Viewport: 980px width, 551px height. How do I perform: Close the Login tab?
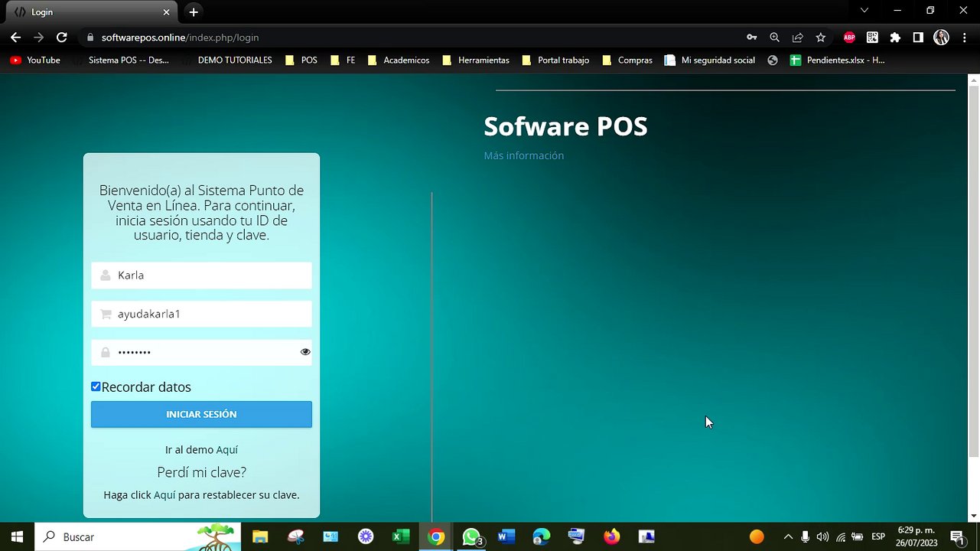(x=167, y=12)
